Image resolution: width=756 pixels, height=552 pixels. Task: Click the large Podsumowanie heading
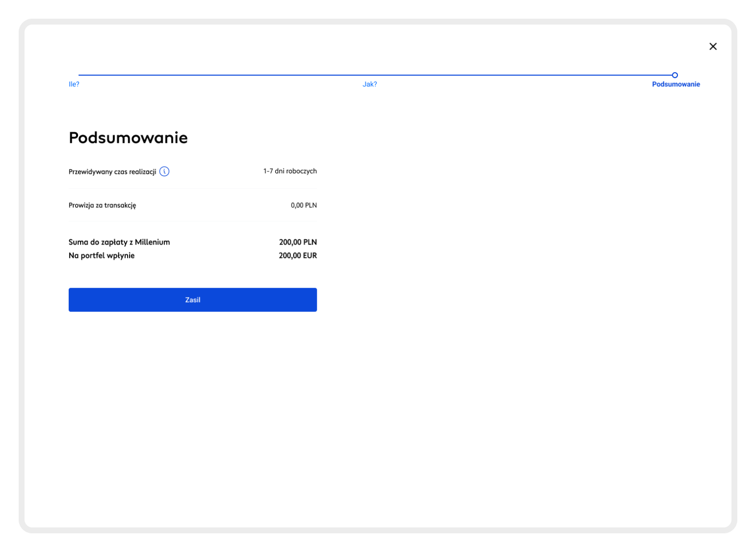pyautogui.click(x=128, y=138)
